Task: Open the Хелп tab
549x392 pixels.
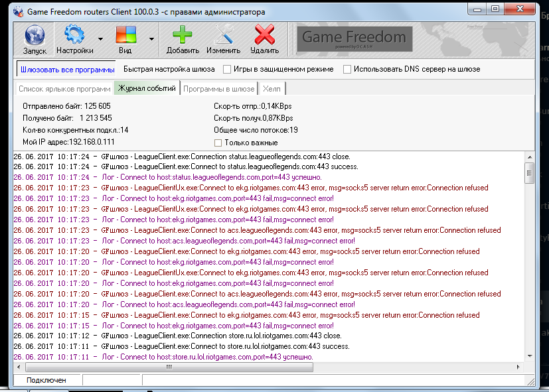Action: (272, 88)
